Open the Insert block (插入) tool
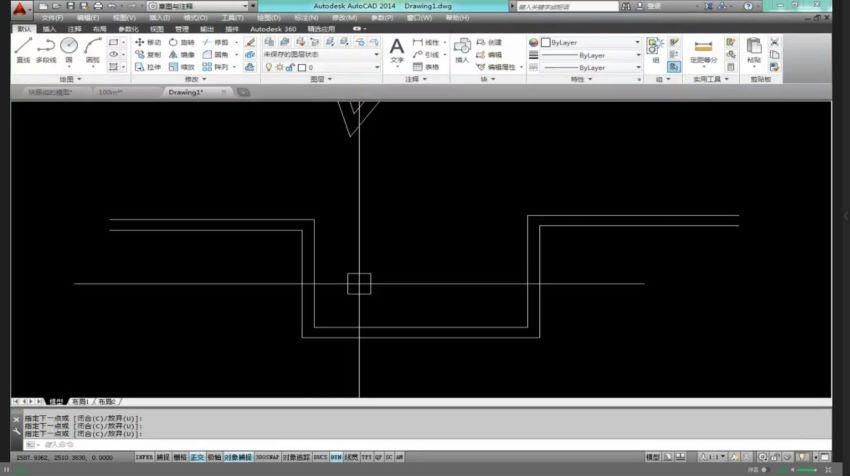The width and height of the screenshot is (850, 476). pyautogui.click(x=462, y=50)
